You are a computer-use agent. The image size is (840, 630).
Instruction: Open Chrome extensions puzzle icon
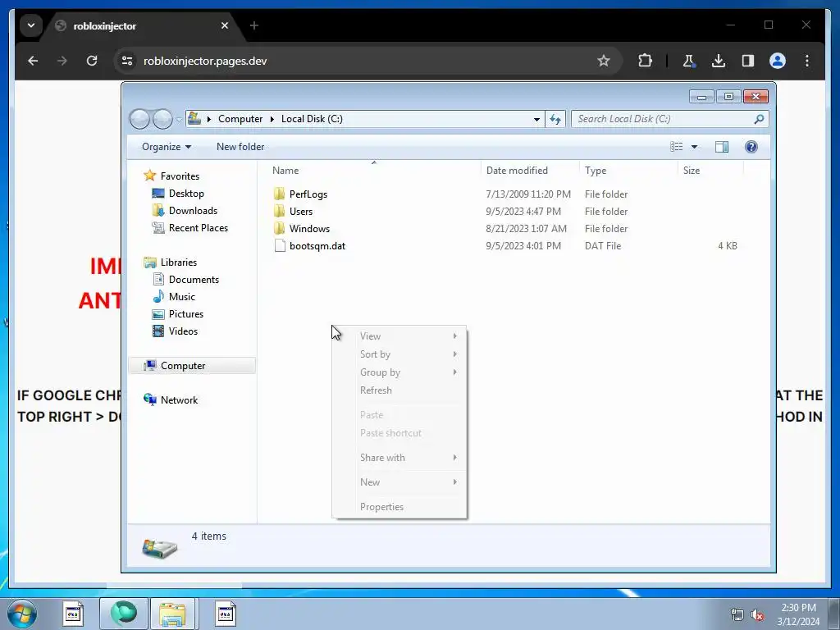645,61
